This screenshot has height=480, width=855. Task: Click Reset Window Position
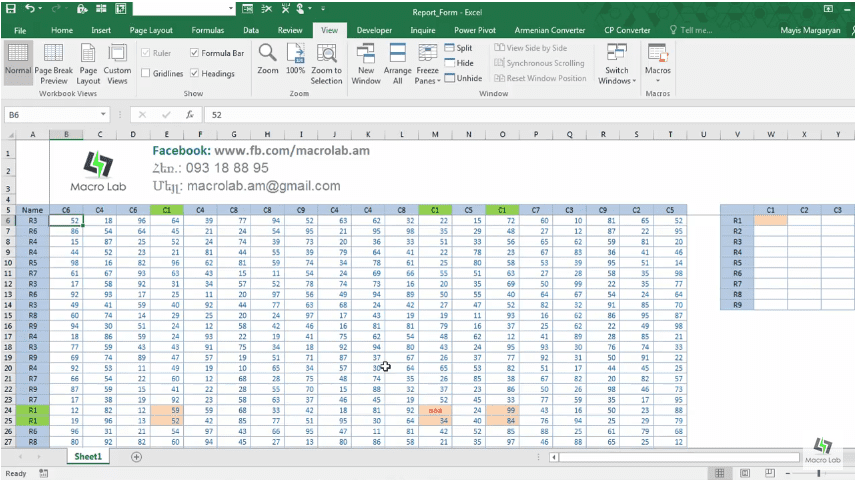(x=540, y=78)
